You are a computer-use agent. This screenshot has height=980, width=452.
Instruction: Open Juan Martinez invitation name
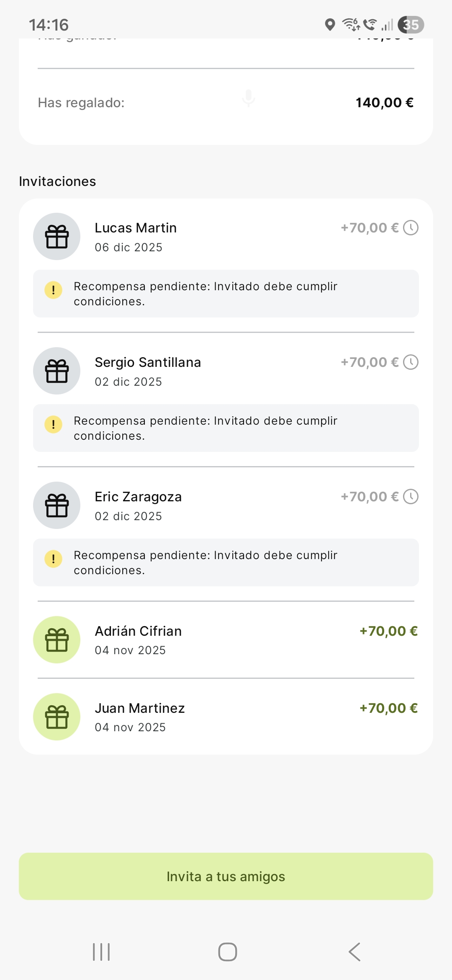[140, 708]
